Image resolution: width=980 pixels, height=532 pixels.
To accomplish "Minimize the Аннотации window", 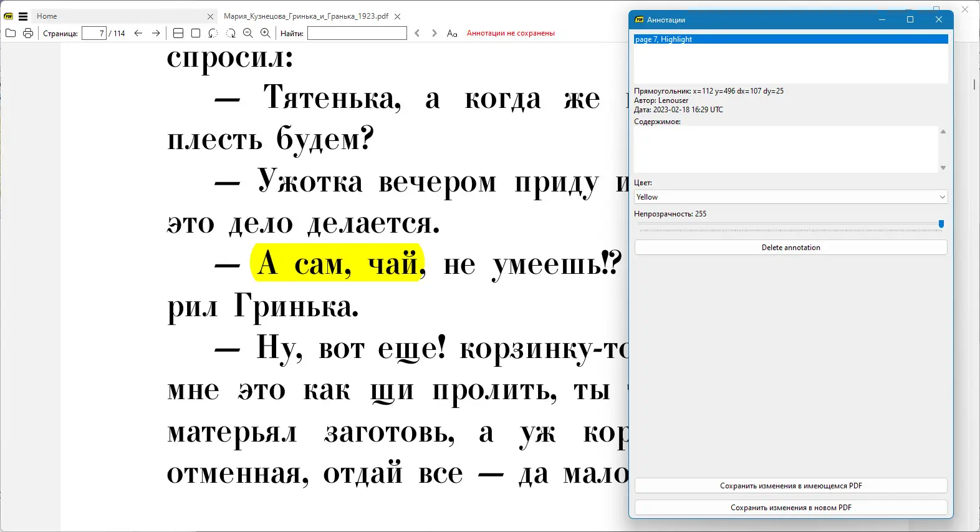I will click(x=882, y=19).
